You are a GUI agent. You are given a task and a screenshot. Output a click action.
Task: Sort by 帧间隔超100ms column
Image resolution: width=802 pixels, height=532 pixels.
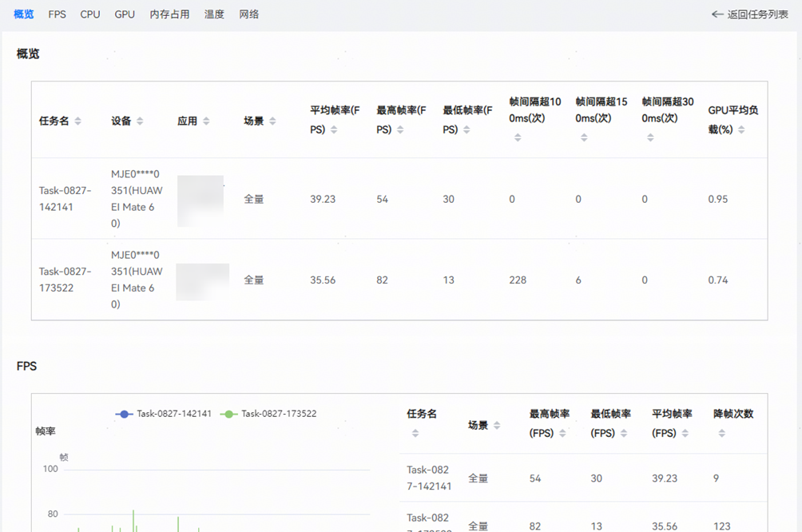[x=518, y=137]
